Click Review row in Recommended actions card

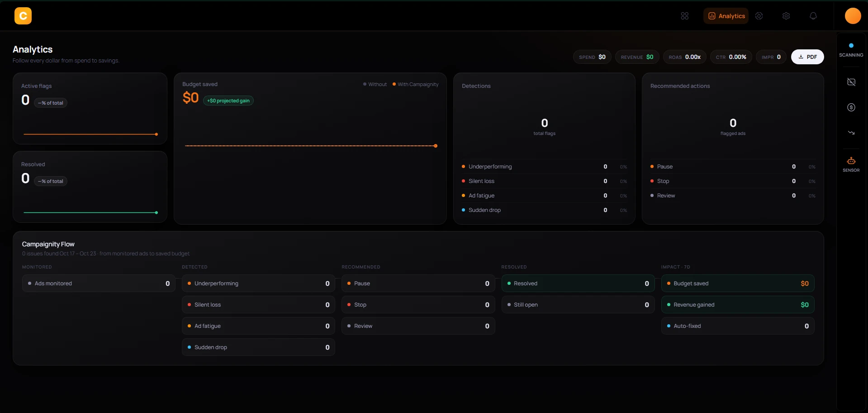pyautogui.click(x=733, y=196)
